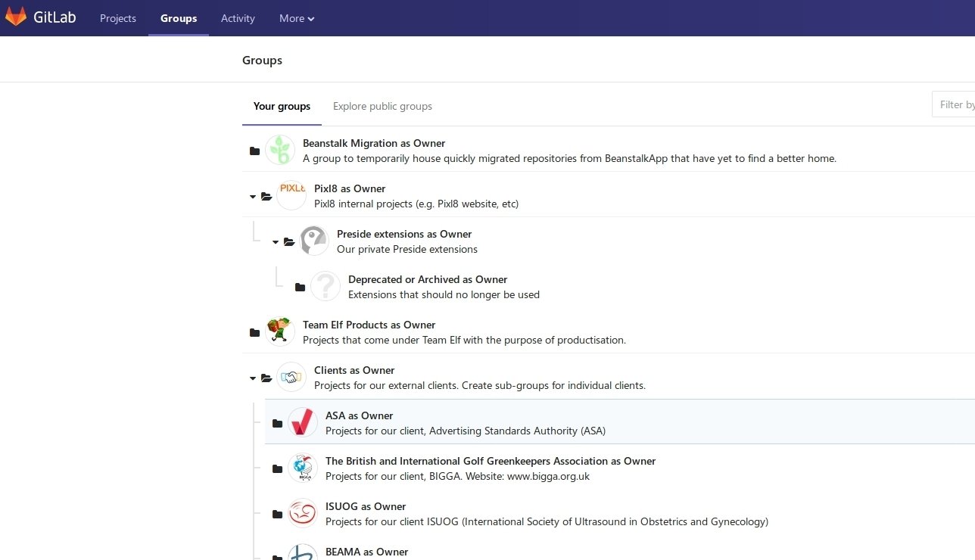Click the Preside extensions open-folder icon
This screenshot has height=560, width=975.
point(289,241)
